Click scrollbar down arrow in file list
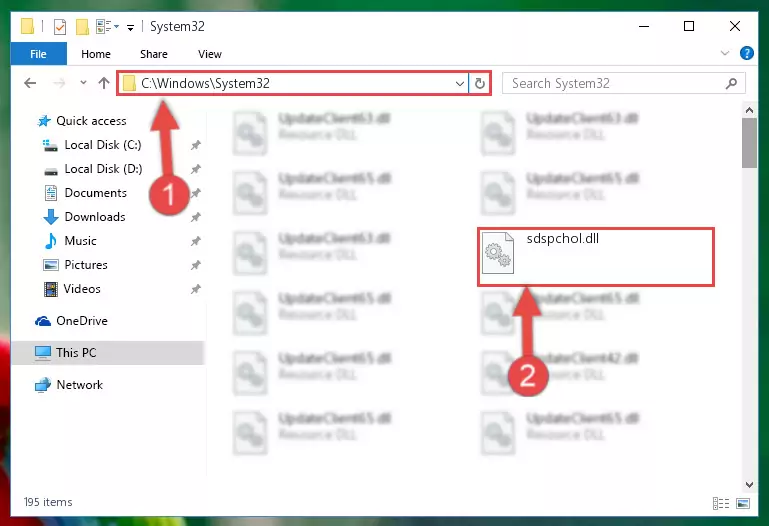769x526 pixels. click(749, 485)
